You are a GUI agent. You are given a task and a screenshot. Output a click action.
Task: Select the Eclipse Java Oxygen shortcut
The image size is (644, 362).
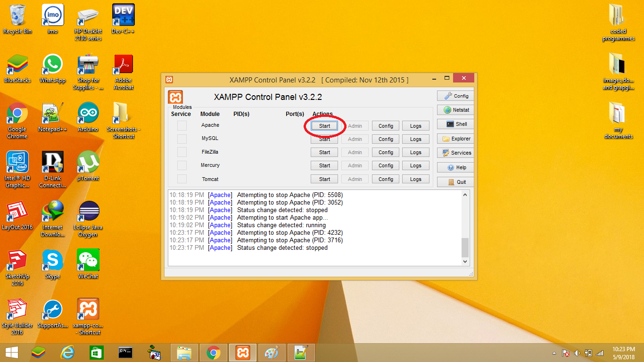point(88,219)
